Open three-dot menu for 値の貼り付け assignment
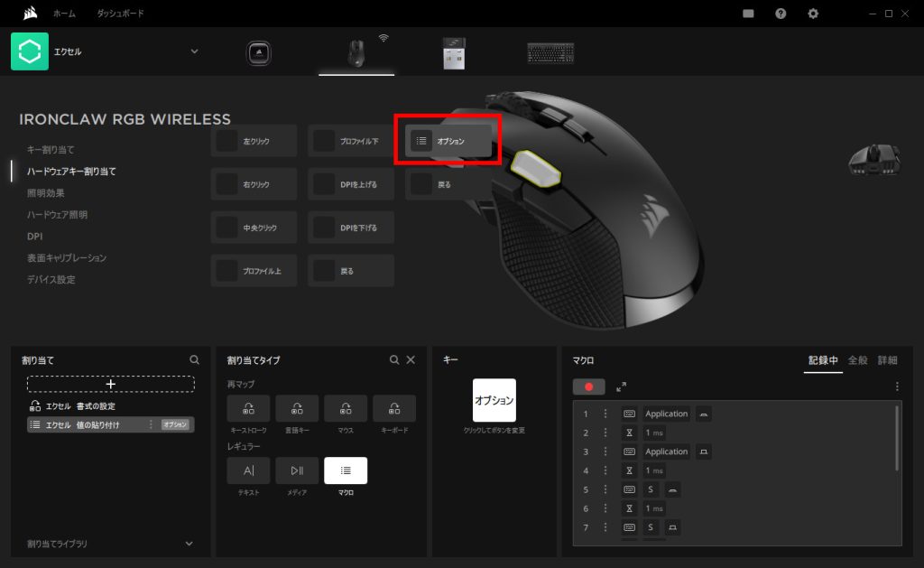 click(x=151, y=424)
